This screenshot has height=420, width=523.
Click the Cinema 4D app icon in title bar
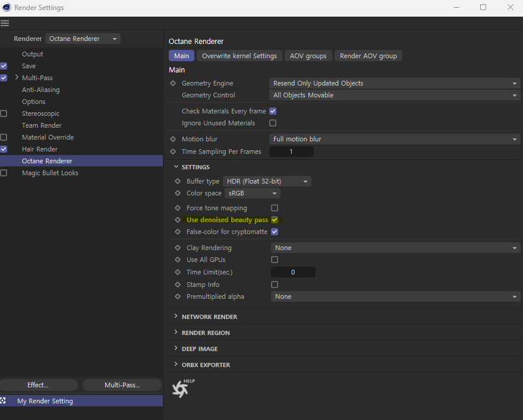click(x=7, y=7)
